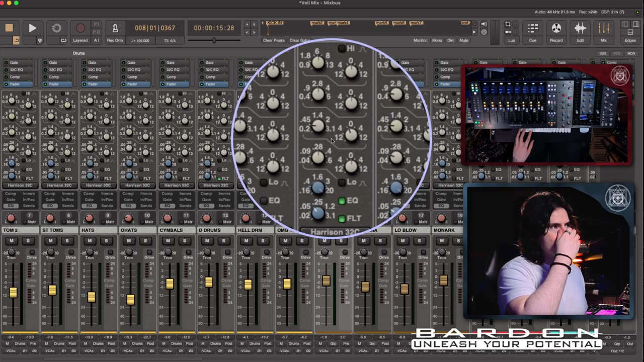The height and width of the screenshot is (362, 644).
Task: Click the remove marker x icon
Action: click(254, 24)
